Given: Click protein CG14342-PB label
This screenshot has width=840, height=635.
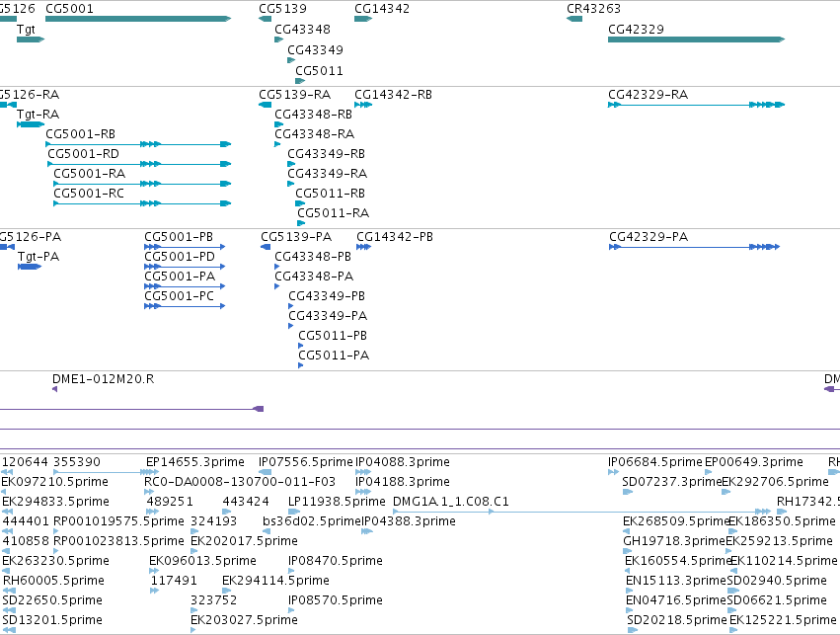Looking at the screenshot, I should point(395,237).
